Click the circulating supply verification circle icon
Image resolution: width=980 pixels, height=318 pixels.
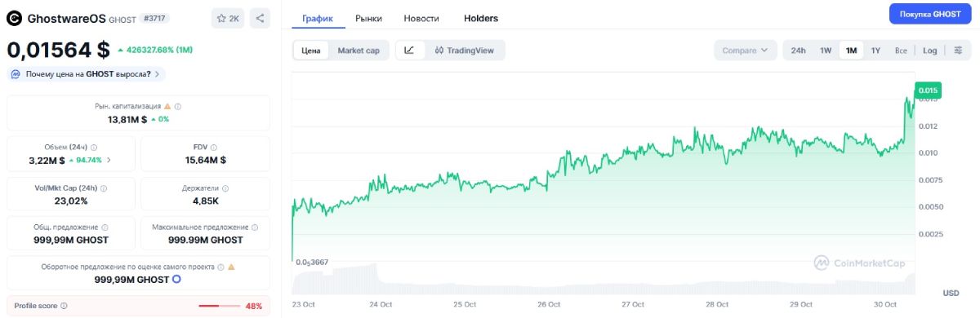click(176, 280)
